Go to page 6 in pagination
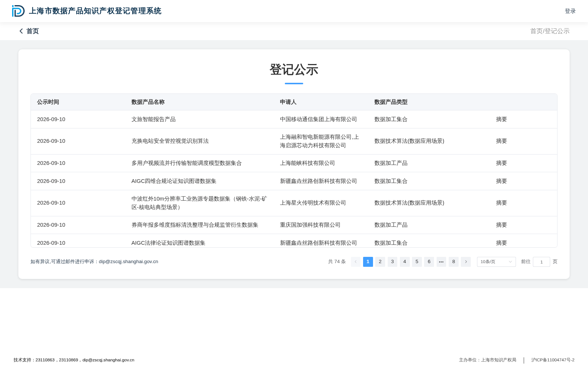The image size is (588, 368). click(x=429, y=262)
